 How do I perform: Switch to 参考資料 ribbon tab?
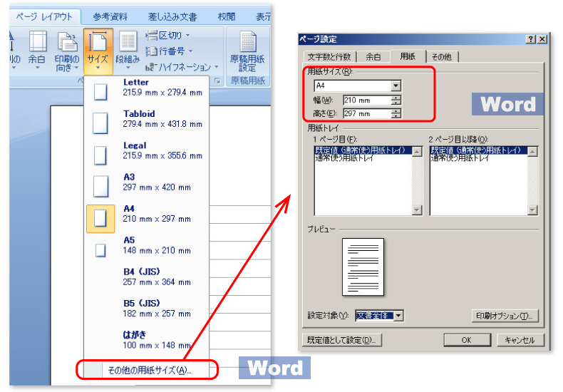tap(110, 17)
